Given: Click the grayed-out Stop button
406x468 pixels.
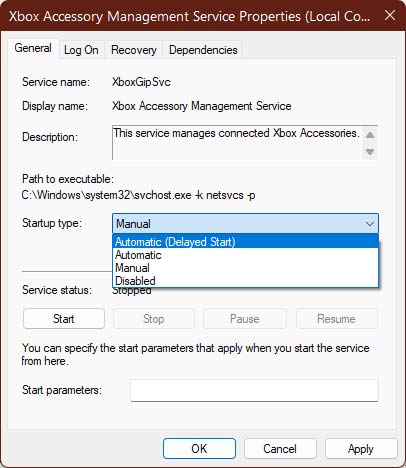Looking at the screenshot, I should (x=154, y=319).
